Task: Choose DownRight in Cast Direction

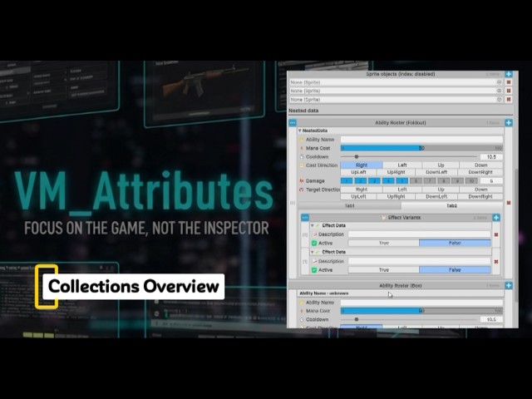Action: [x=480, y=172]
